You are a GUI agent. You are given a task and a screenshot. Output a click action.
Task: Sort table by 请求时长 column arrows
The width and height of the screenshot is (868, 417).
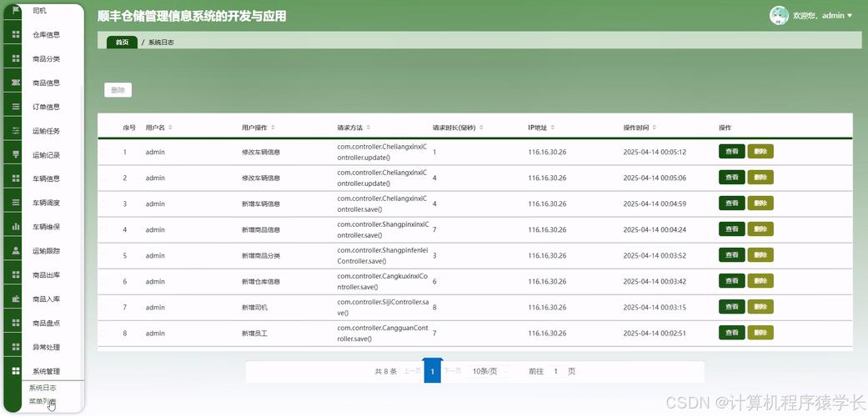click(481, 128)
